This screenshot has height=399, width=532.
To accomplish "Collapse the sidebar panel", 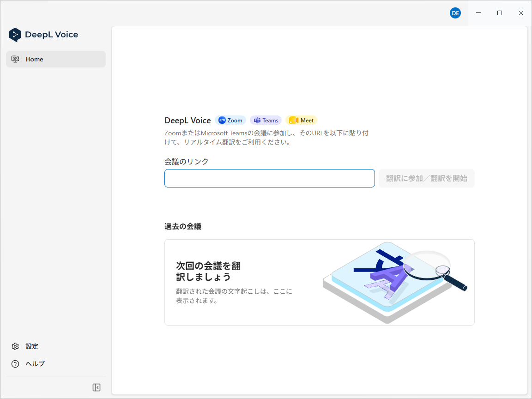I will coord(97,387).
